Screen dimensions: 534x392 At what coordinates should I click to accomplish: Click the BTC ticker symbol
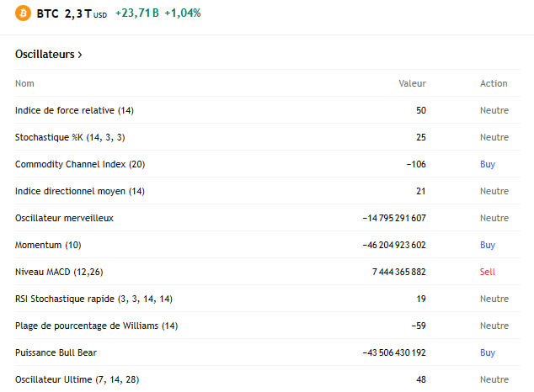[x=47, y=13]
